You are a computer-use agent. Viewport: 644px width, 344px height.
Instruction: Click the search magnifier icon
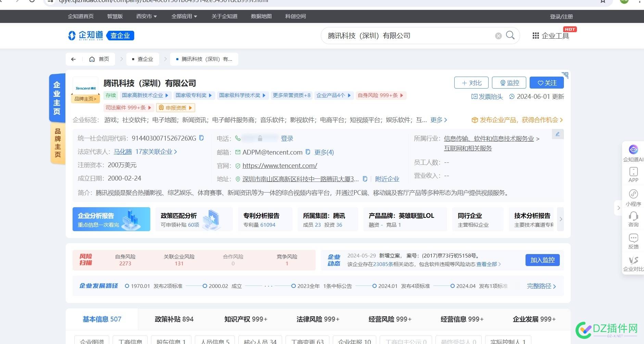click(x=510, y=35)
